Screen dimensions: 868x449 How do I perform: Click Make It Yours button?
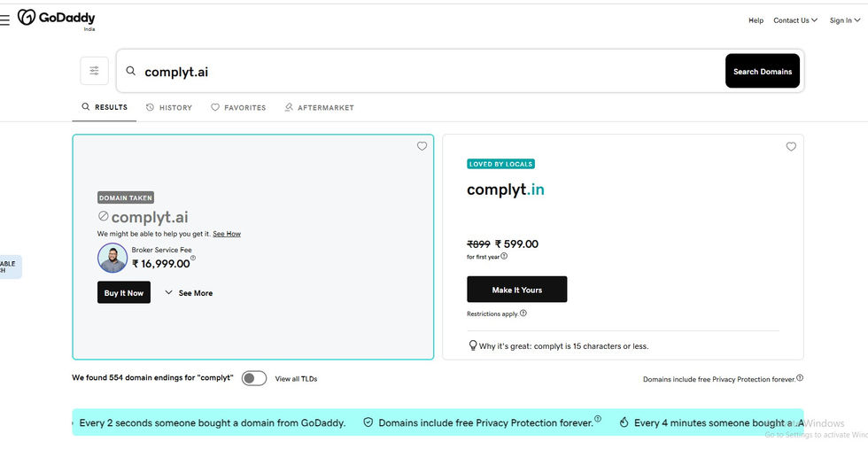(x=517, y=290)
